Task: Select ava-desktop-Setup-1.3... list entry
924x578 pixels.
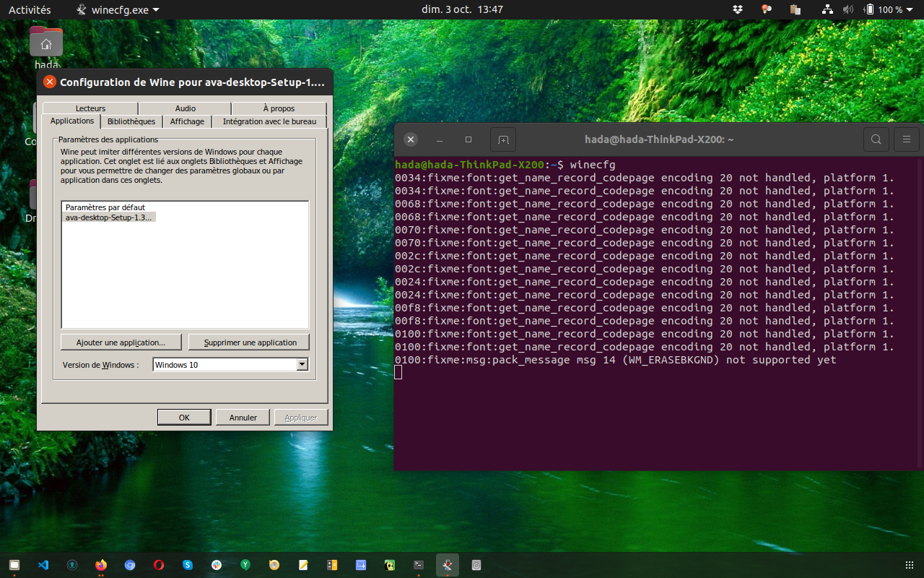Action: click(109, 217)
